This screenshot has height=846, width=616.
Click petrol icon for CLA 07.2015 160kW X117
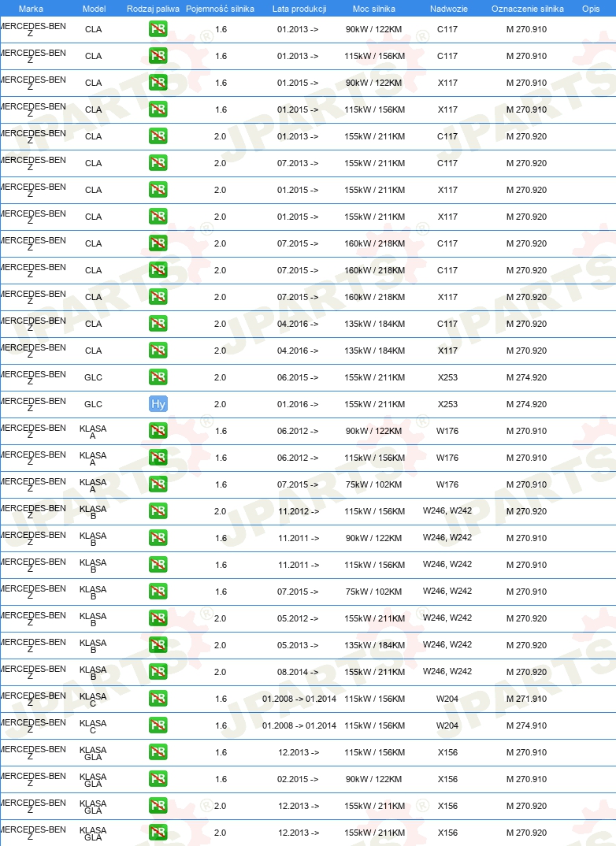coord(158,297)
